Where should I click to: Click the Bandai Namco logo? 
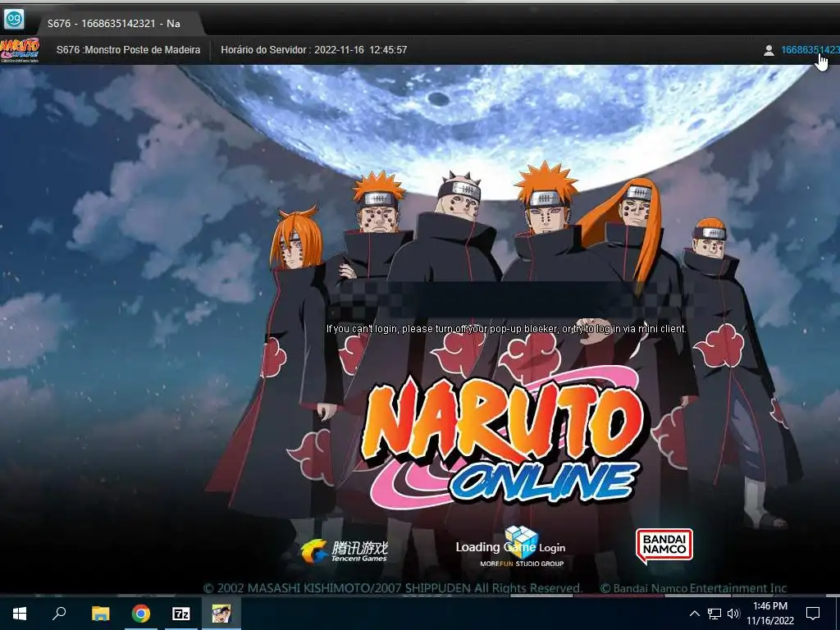[x=664, y=546]
